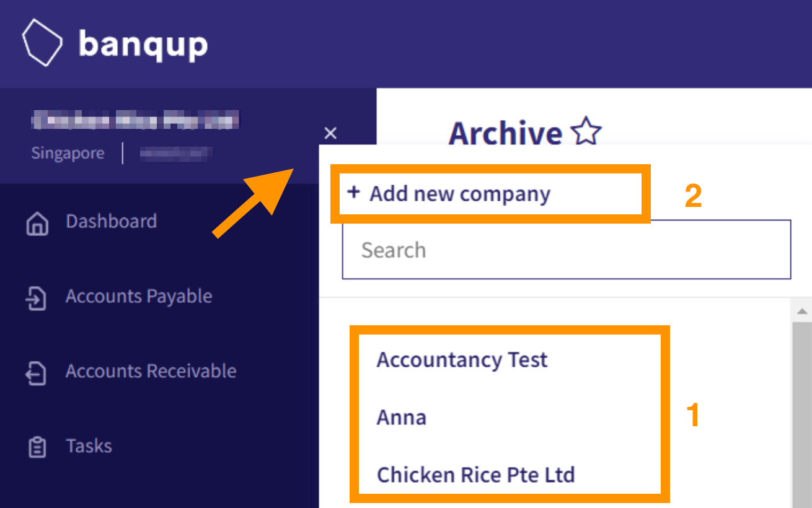This screenshot has height=508, width=812.
Task: Open the Tasks clipboard icon
Action: (37, 447)
